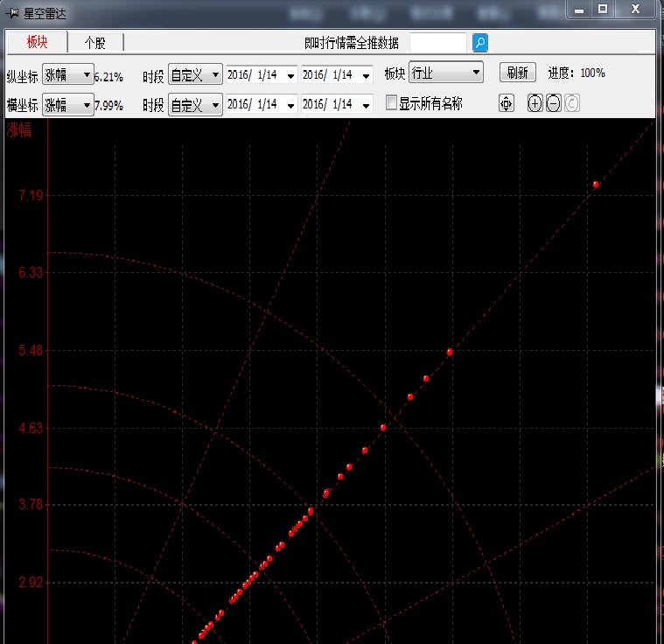The width and height of the screenshot is (664, 644).
Task: Switch to the 板块 tab
Action: pyautogui.click(x=37, y=43)
